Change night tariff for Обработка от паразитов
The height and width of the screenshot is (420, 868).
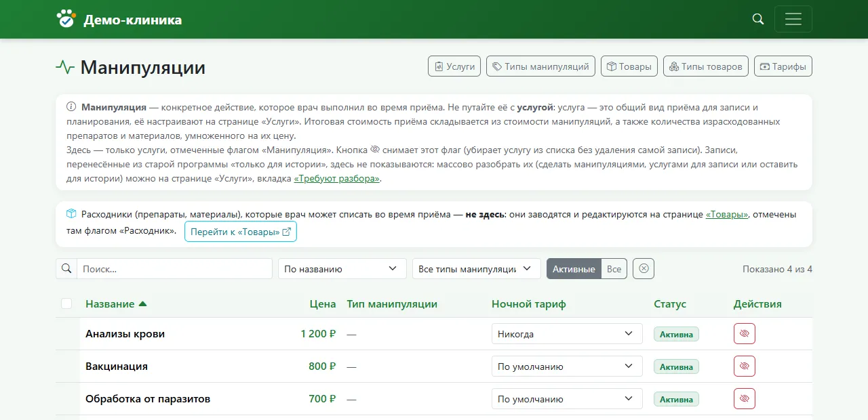click(x=567, y=399)
